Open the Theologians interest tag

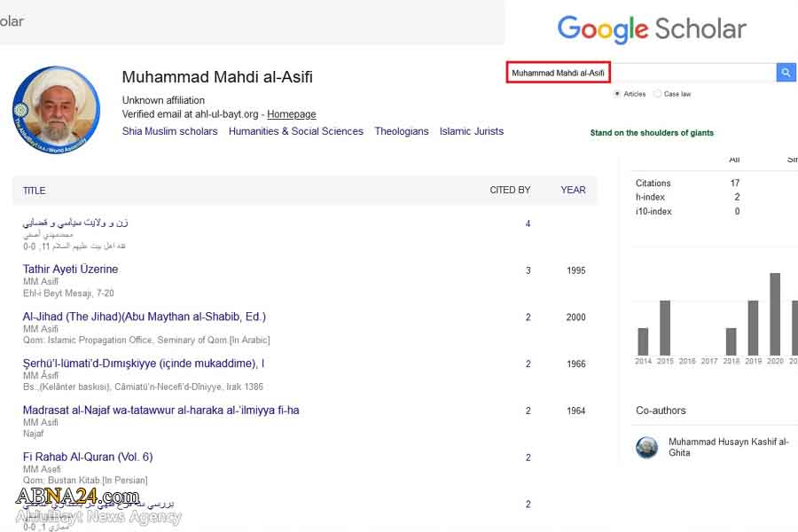(402, 131)
